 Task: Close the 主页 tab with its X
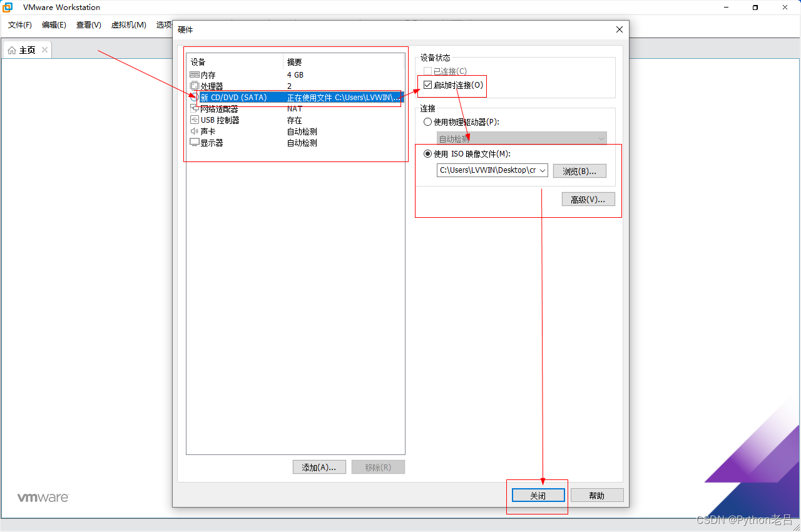click(x=44, y=50)
